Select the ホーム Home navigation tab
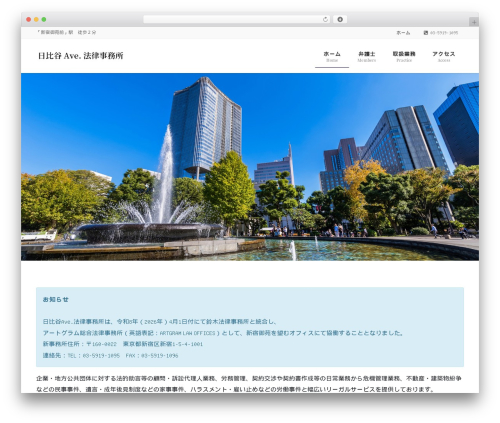The width and height of the screenshot is (500, 423). pos(332,57)
